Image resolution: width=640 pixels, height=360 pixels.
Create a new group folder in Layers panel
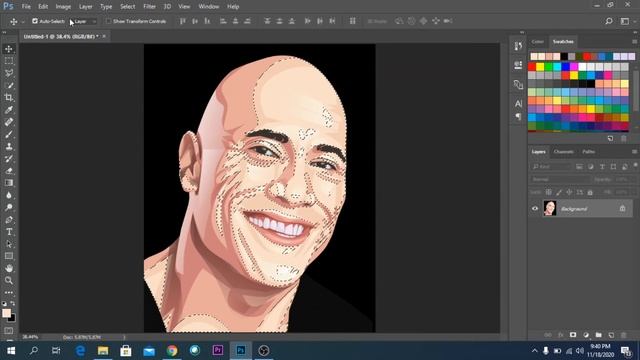point(598,335)
